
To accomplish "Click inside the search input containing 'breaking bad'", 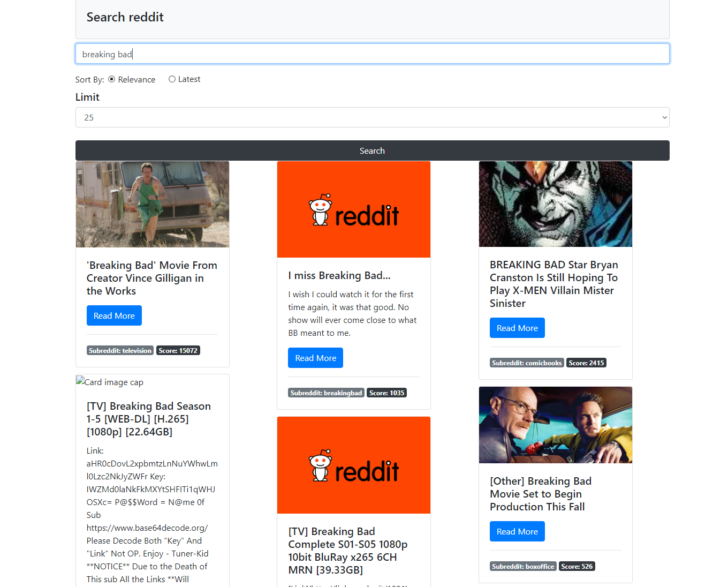I will tap(372, 54).
